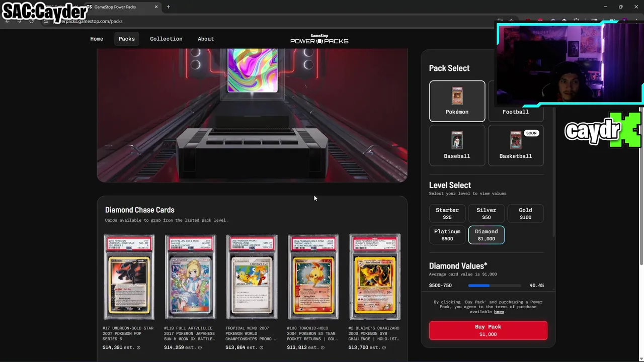Click the holographic pack in the machine

(x=252, y=70)
